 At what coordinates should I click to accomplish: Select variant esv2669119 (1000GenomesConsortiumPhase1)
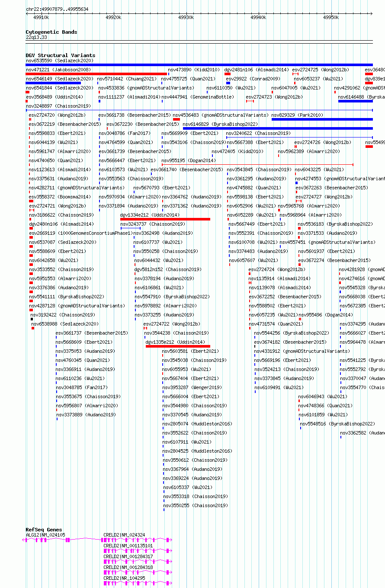pos(81,233)
